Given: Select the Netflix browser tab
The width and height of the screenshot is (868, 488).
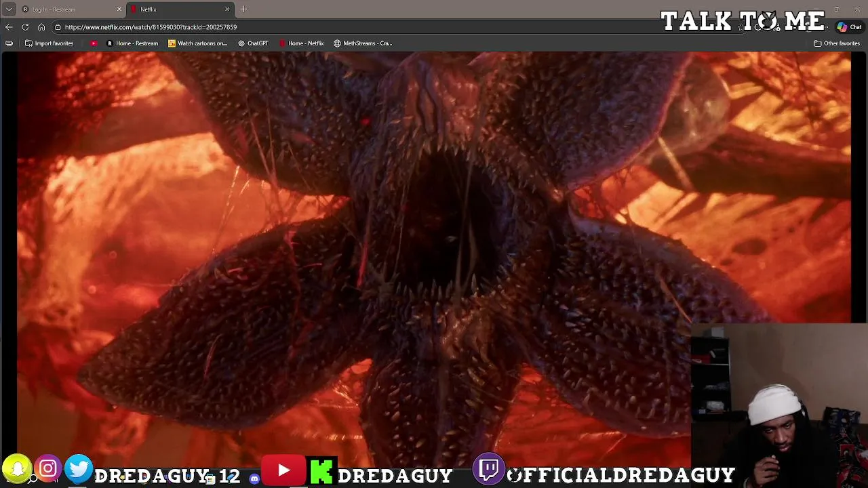Looking at the screenshot, I should click(180, 9).
